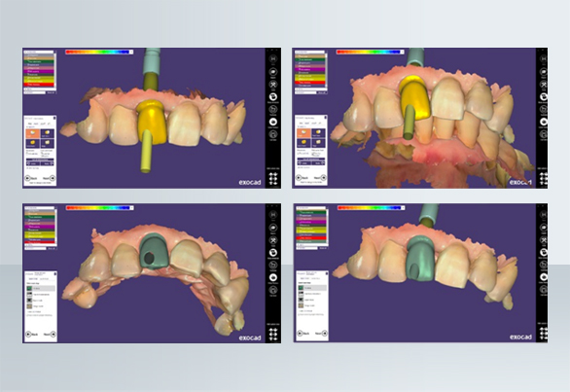
Task: Open the color scale dropdown arrow in the arch-view window
Action: point(131,207)
